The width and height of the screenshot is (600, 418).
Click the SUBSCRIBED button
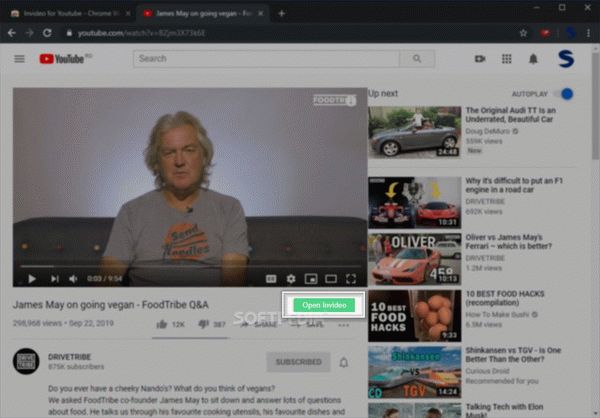tap(298, 362)
